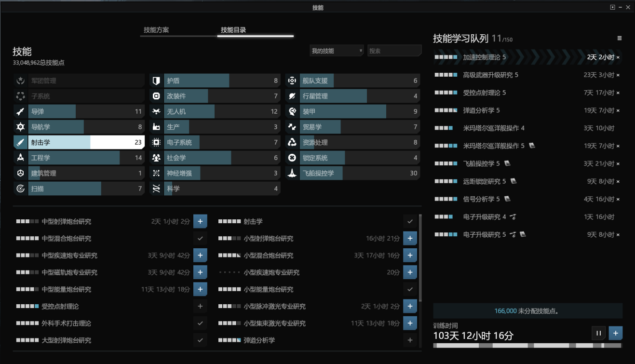Open the skill queue hamburger menu

[x=619, y=39]
